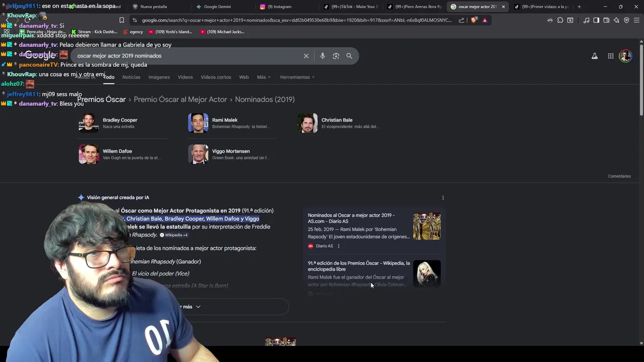Open the Christian Bale nominee card

tap(341, 123)
